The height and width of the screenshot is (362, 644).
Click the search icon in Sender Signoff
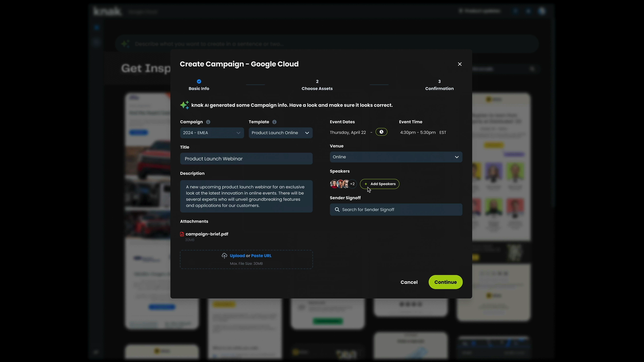click(337, 209)
